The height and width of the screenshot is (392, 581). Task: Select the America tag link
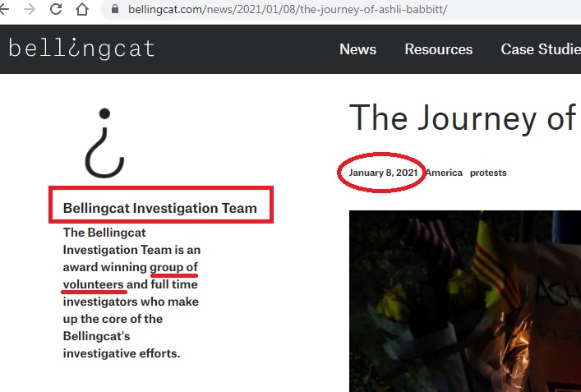444,173
